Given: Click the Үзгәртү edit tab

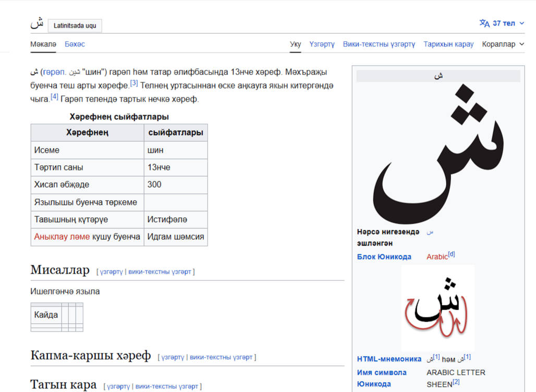Looking at the screenshot, I should click(x=322, y=44).
